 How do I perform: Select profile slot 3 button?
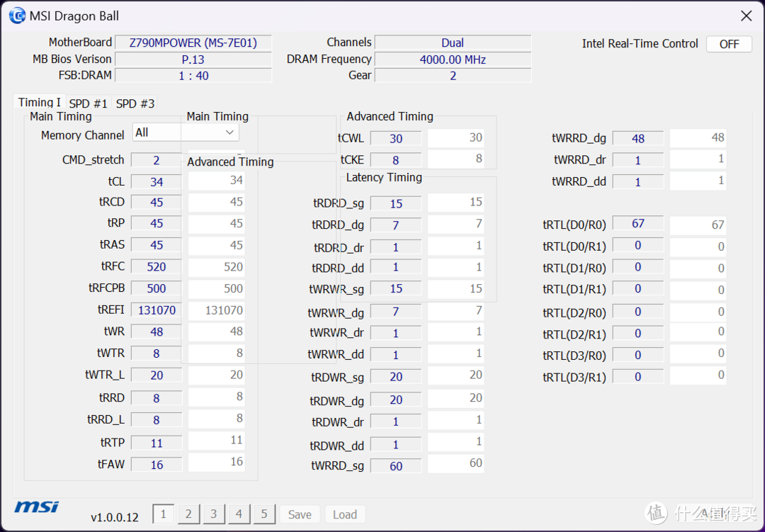[214, 514]
